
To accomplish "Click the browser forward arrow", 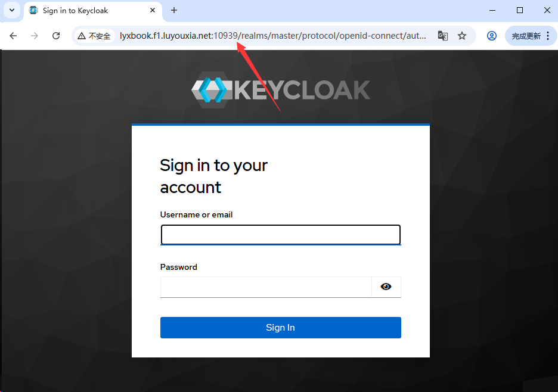I will click(35, 36).
